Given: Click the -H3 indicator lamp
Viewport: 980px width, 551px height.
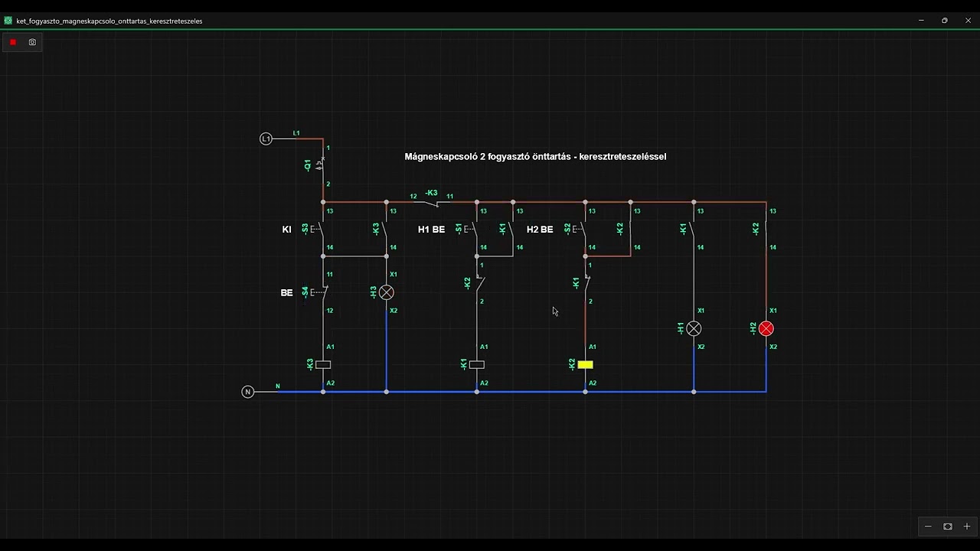Looking at the screenshot, I should click(x=387, y=292).
